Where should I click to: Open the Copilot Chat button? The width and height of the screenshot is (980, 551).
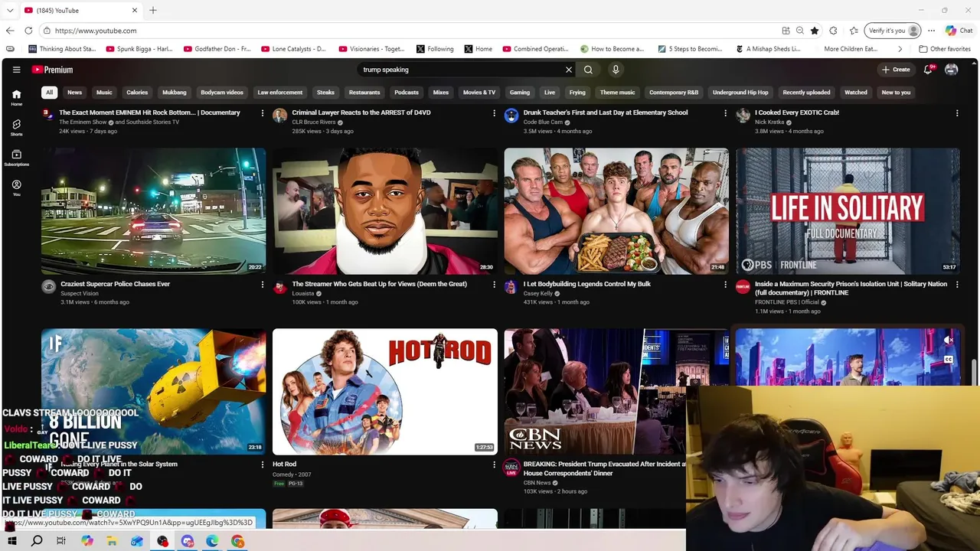[x=959, y=31]
